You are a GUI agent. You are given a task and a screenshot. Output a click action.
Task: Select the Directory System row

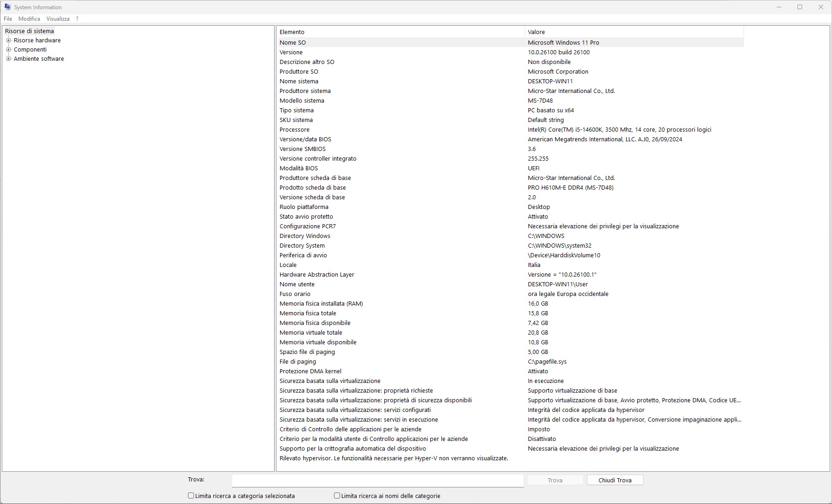coord(510,245)
